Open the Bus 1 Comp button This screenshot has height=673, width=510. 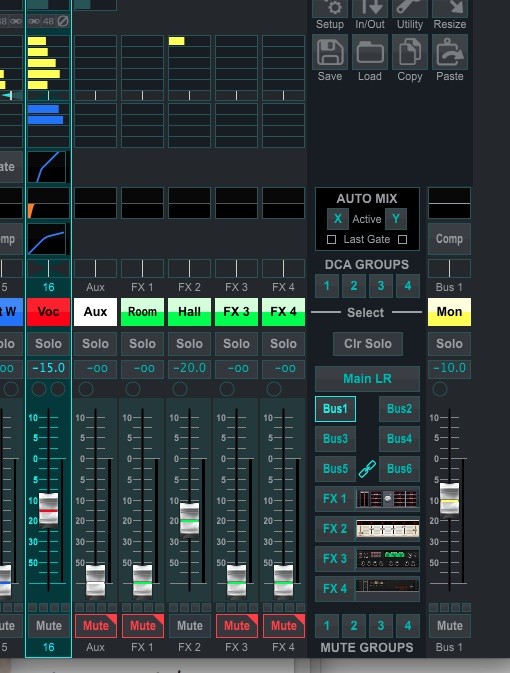[449, 239]
